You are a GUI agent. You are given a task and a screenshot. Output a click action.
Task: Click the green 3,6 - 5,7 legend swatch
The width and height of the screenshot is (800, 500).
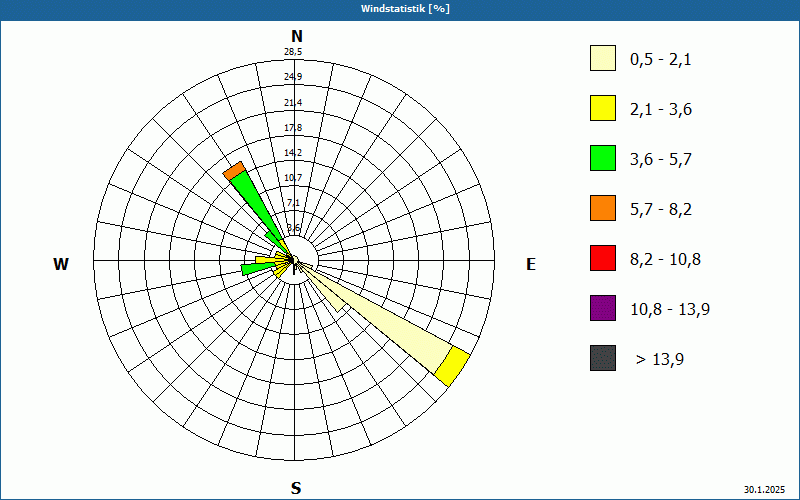[603, 158]
